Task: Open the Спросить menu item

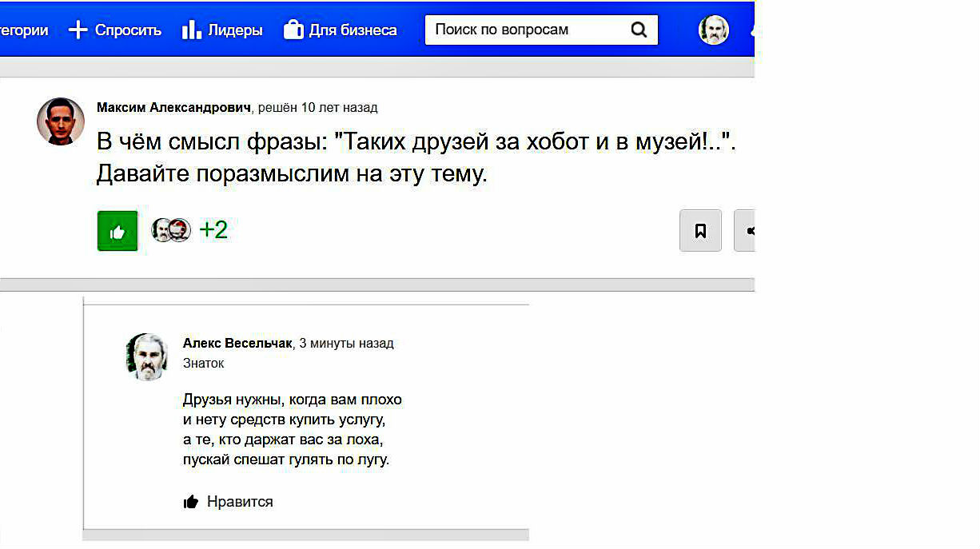Action: (x=128, y=30)
